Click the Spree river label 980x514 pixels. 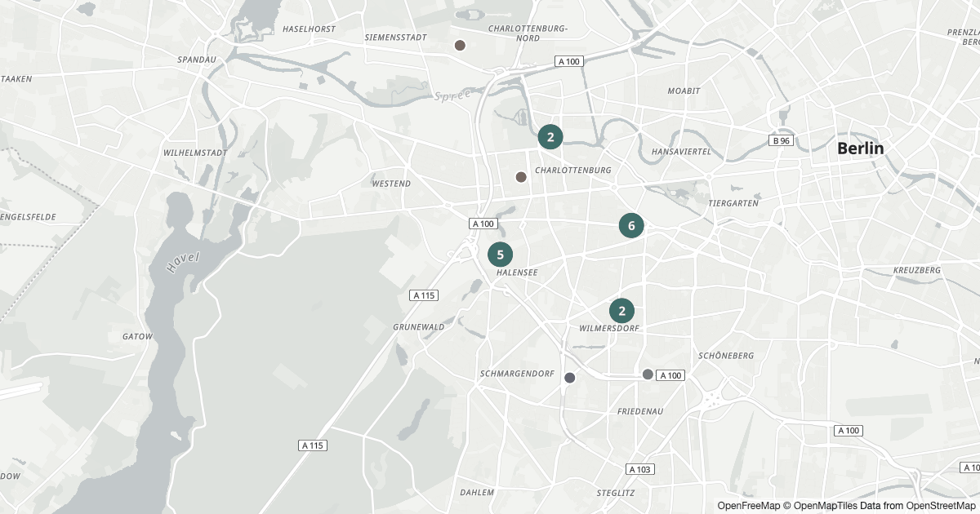tap(452, 95)
